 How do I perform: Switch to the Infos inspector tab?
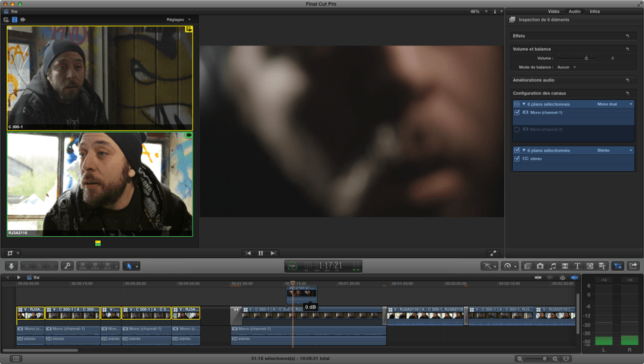(x=595, y=12)
